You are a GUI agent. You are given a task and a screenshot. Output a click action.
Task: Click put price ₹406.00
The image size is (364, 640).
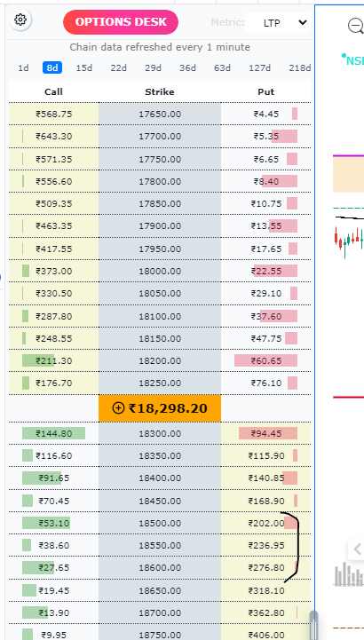pyautogui.click(x=266, y=635)
